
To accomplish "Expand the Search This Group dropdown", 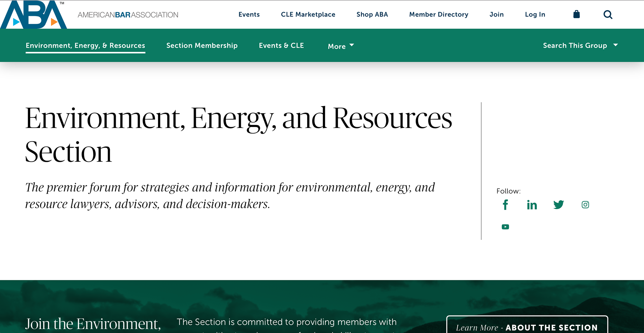I will coord(580,45).
